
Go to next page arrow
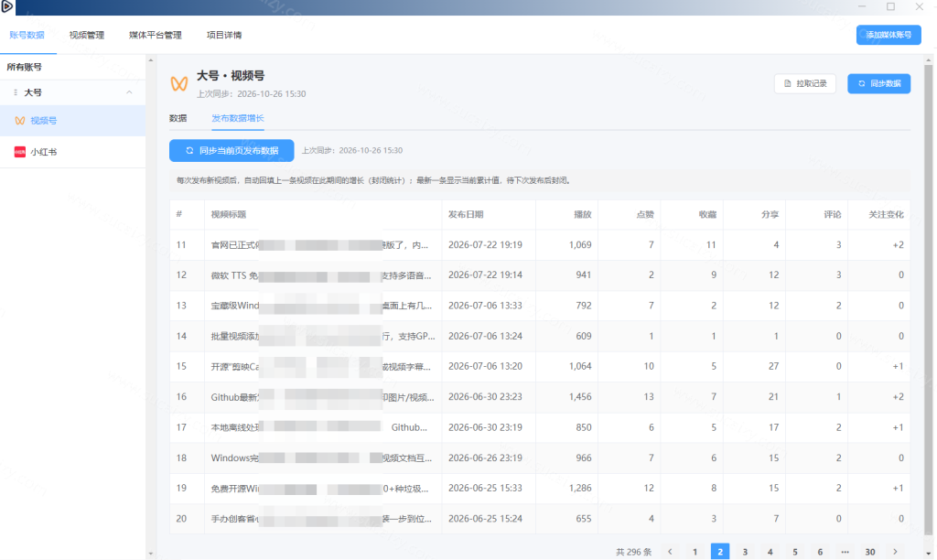pos(895,552)
